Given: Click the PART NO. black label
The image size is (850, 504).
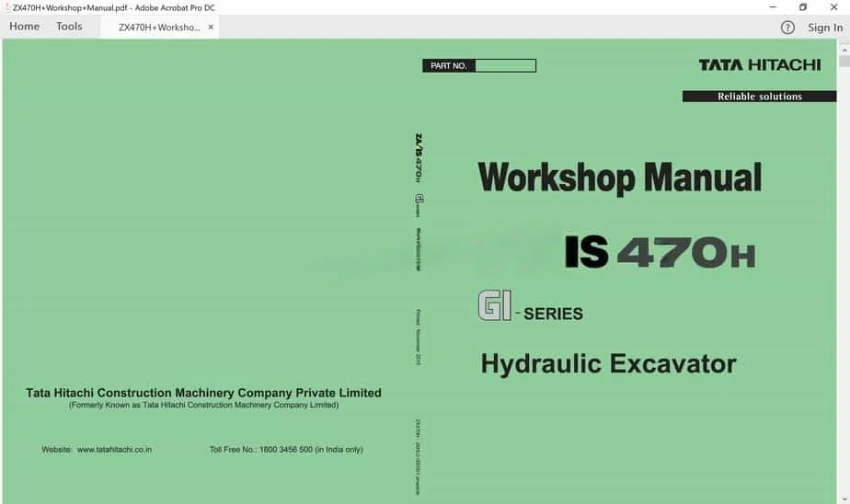Looking at the screenshot, I should (x=449, y=65).
